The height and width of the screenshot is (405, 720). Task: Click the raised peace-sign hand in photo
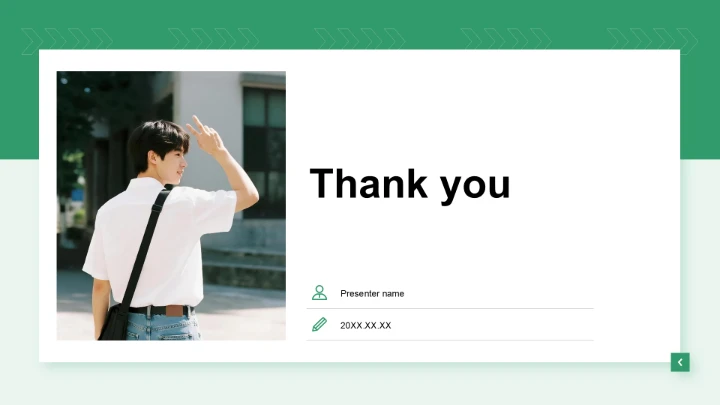[206, 135]
